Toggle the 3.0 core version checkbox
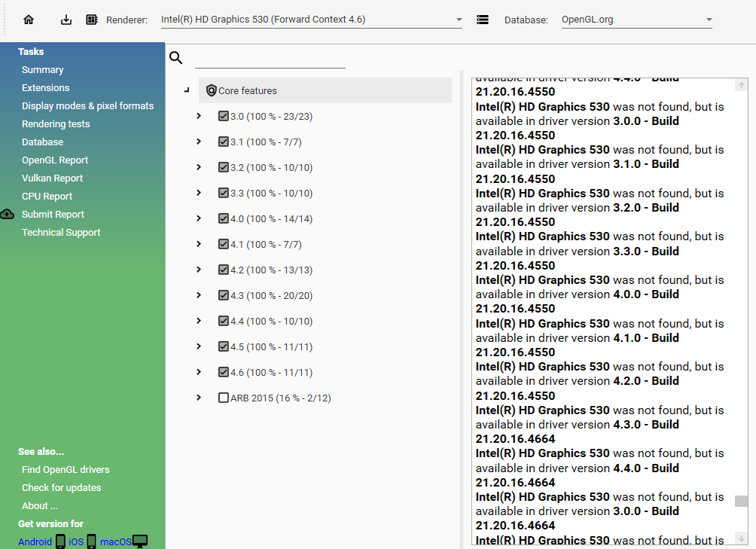Screen dimensions: 756x549 (223, 116)
